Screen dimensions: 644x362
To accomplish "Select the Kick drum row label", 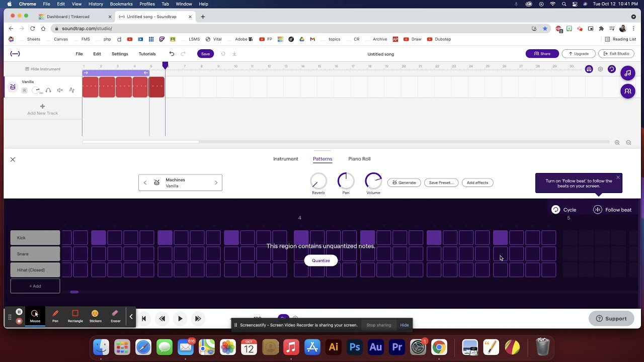I will (x=35, y=238).
